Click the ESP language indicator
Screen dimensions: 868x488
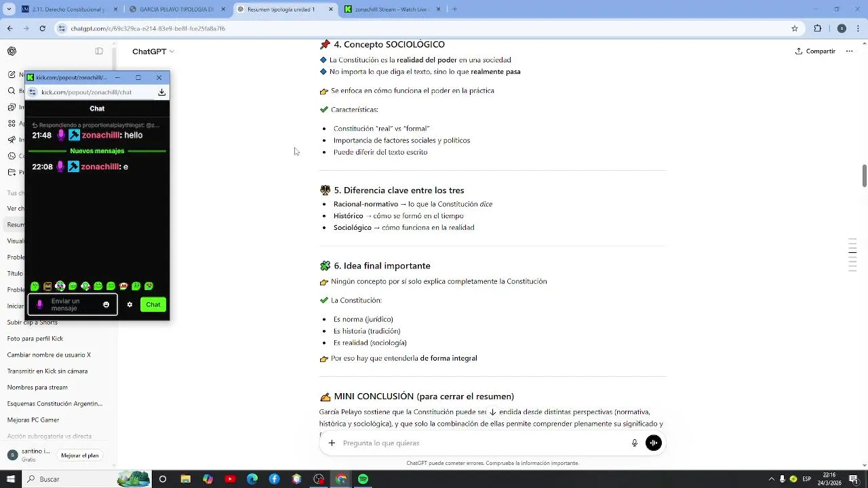(x=807, y=479)
